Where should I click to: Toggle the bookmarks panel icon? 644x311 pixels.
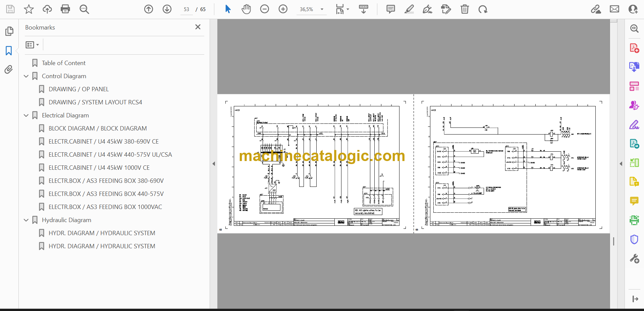click(9, 51)
